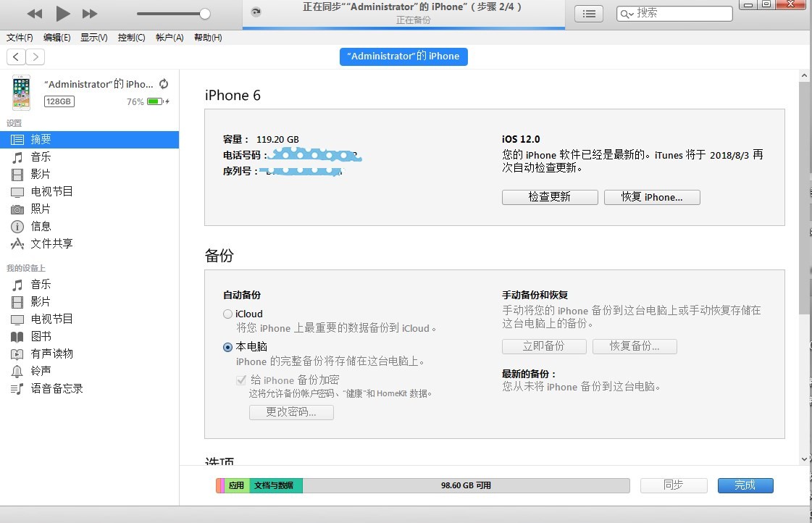The image size is (812, 523).
Task: Click the sync spinner icon beside device name
Action: click(x=164, y=84)
